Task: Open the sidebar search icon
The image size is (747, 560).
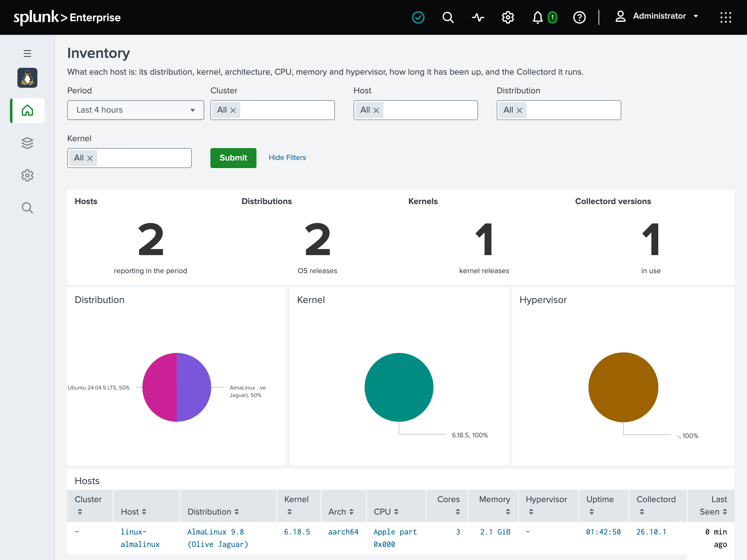Action: coord(27,208)
